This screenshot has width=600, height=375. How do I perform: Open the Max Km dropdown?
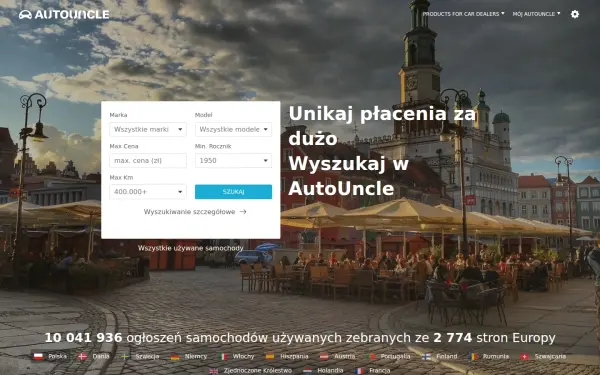148,192
